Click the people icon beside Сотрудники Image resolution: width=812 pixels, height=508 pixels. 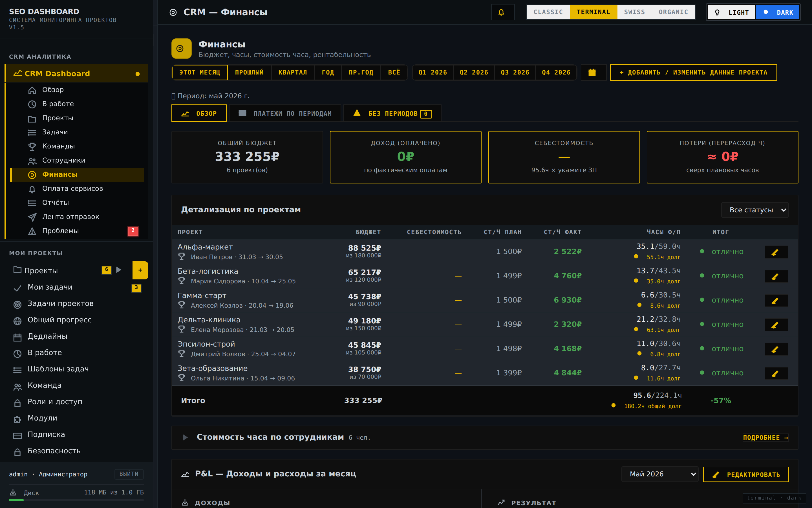(x=32, y=161)
